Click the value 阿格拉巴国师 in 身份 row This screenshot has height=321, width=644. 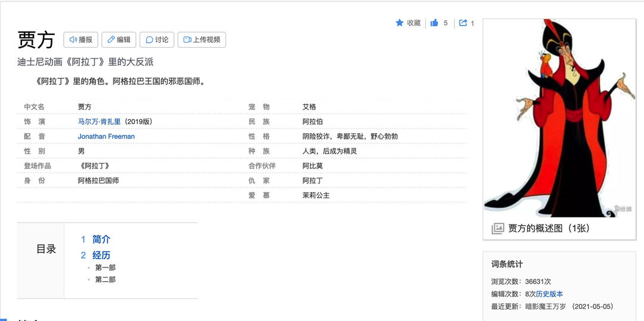98,181
